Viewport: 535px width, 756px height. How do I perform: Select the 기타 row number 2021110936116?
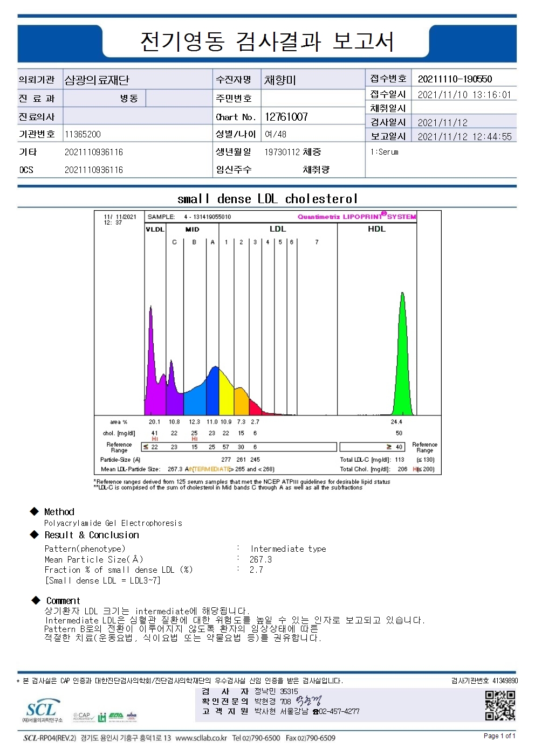point(94,152)
